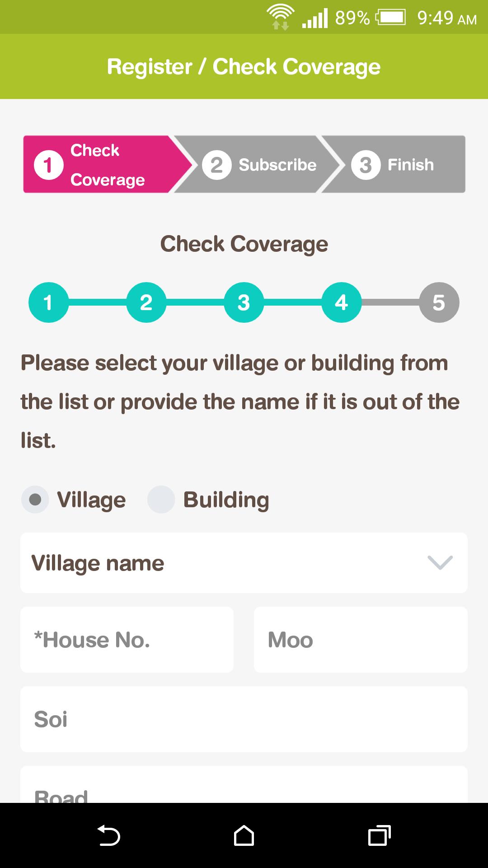The image size is (488, 868).
Task: Select the Village radio button
Action: (35, 500)
